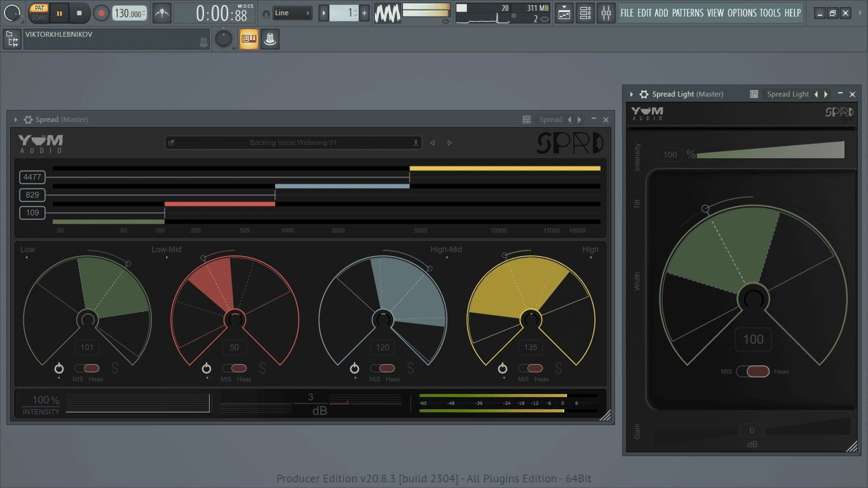Switch Low band M|S Haas toggle
The width and height of the screenshot is (868, 488).
pyautogui.click(x=87, y=368)
